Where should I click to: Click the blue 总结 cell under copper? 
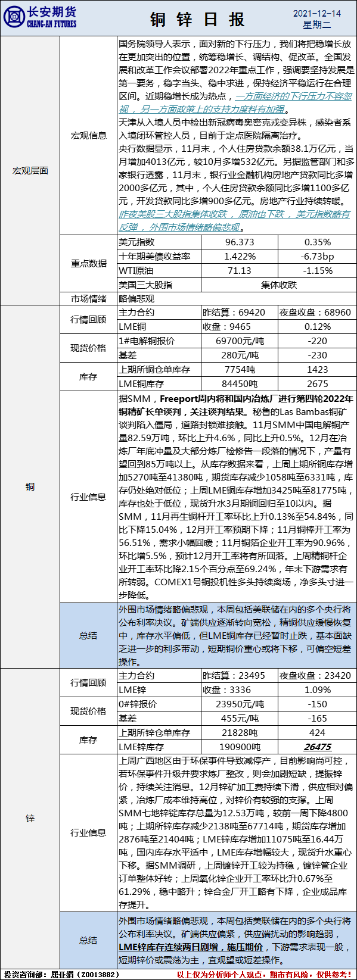[89, 635]
